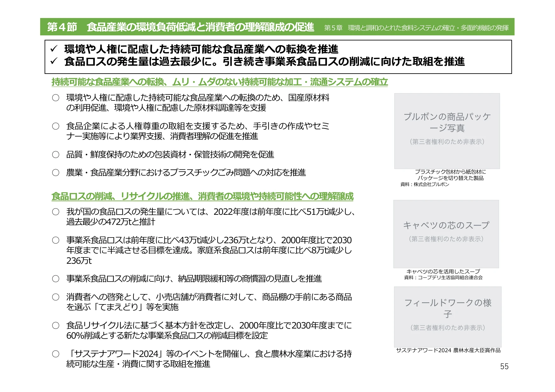
Task: Click the placeholder image キャベツの芯のスープ
Action: (446, 234)
